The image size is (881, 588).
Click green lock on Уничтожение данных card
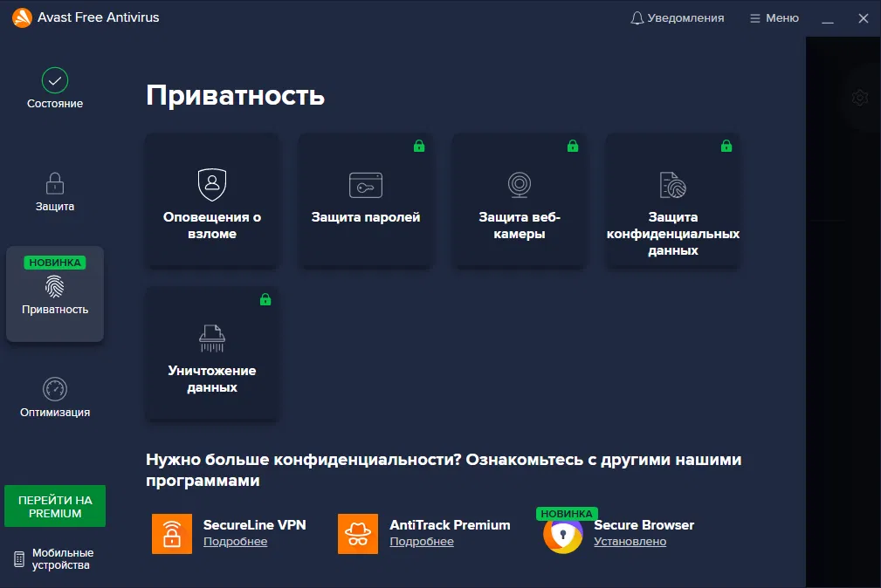[x=265, y=299]
